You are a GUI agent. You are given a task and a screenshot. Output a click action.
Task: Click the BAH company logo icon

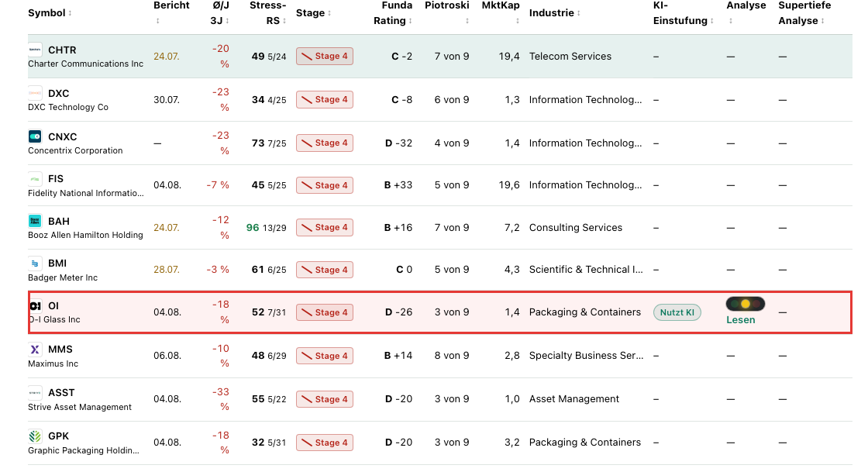[x=35, y=221]
